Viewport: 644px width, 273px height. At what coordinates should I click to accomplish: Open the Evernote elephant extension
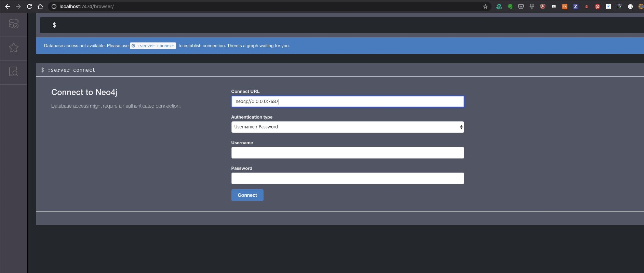(x=510, y=6)
